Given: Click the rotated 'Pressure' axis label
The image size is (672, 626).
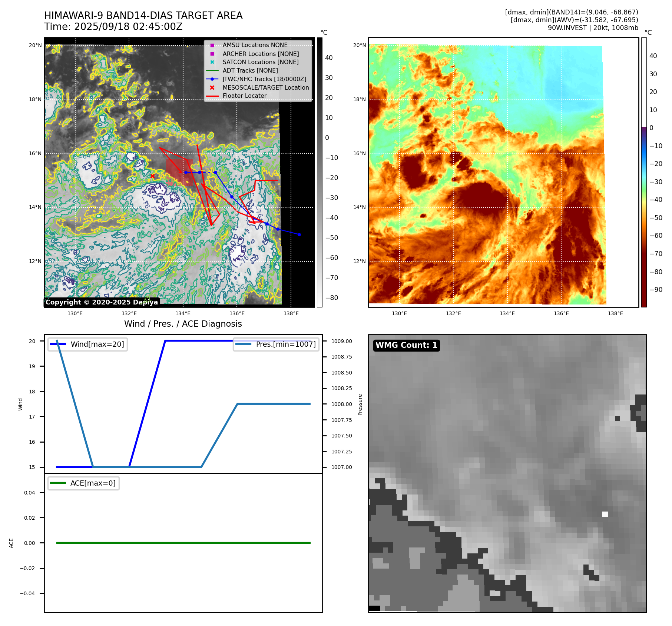Looking at the screenshot, I should (360, 404).
